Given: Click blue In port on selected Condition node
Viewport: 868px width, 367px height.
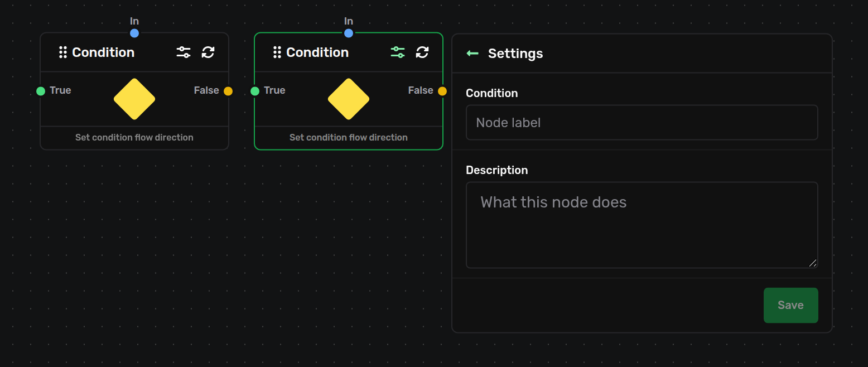Looking at the screenshot, I should pos(349,33).
